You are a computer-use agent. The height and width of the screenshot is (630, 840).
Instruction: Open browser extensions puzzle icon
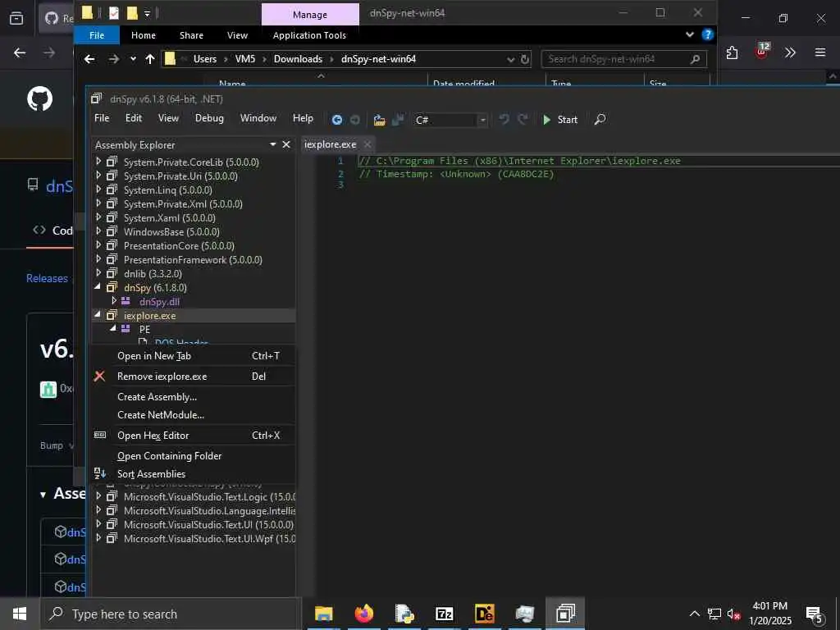732,52
